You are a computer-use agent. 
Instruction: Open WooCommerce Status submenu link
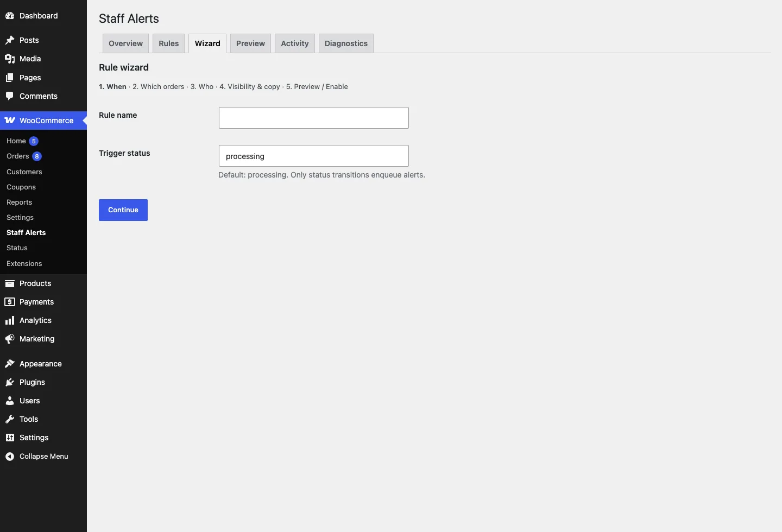[17, 248]
